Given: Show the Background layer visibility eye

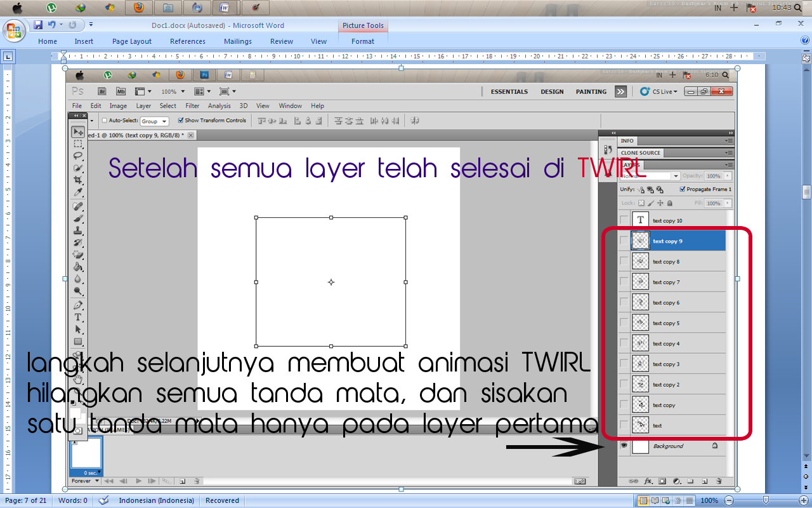Looking at the screenshot, I should click(624, 446).
